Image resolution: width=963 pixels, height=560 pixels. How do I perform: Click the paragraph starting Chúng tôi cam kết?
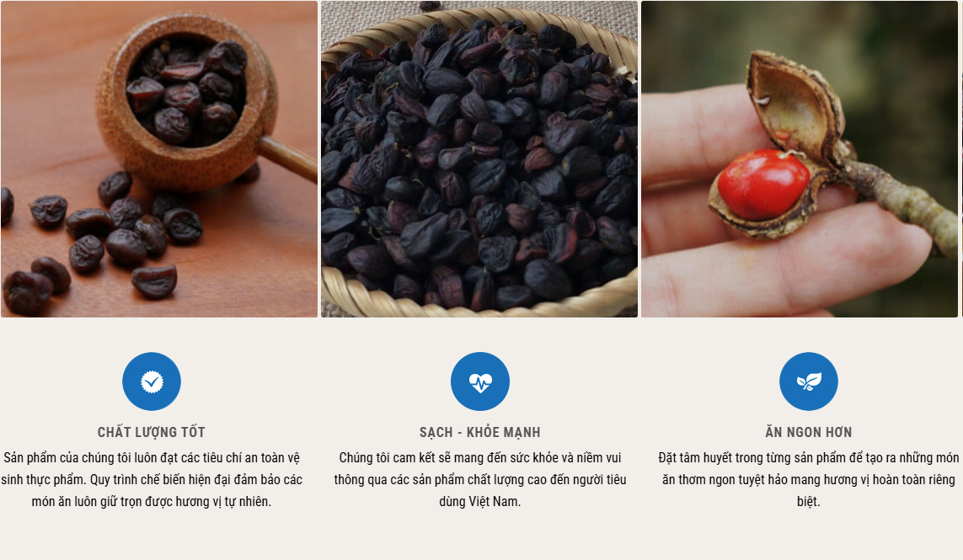[480, 479]
